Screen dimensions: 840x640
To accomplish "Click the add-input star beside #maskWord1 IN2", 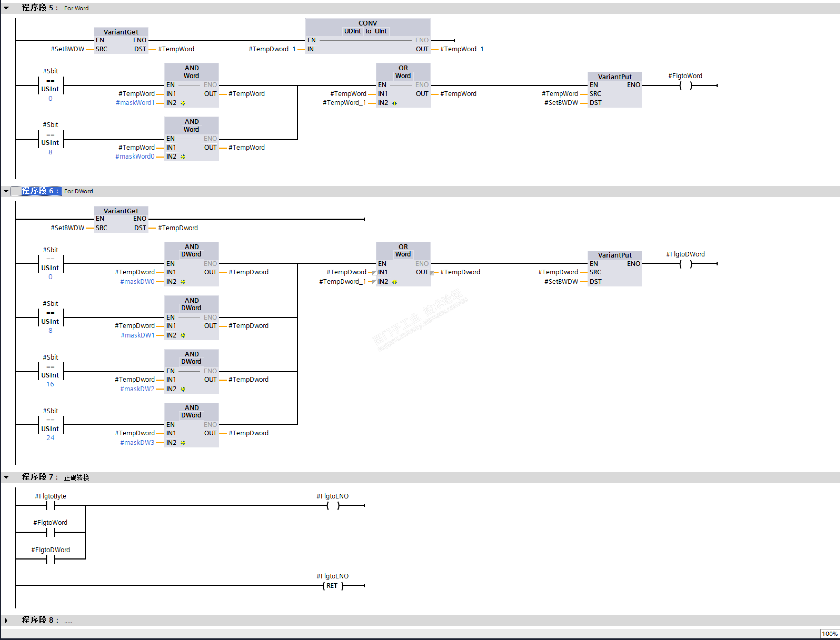I will tap(183, 103).
